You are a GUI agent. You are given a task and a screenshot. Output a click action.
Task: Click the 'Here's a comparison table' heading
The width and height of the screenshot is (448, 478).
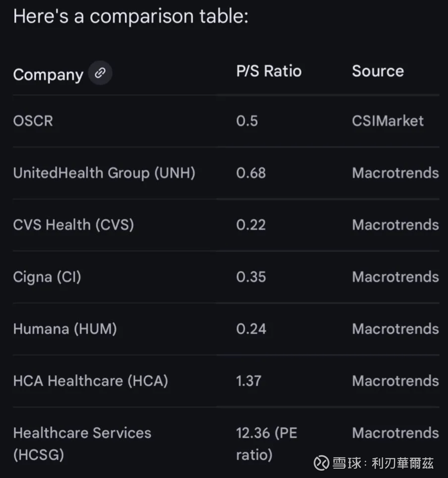131,16
